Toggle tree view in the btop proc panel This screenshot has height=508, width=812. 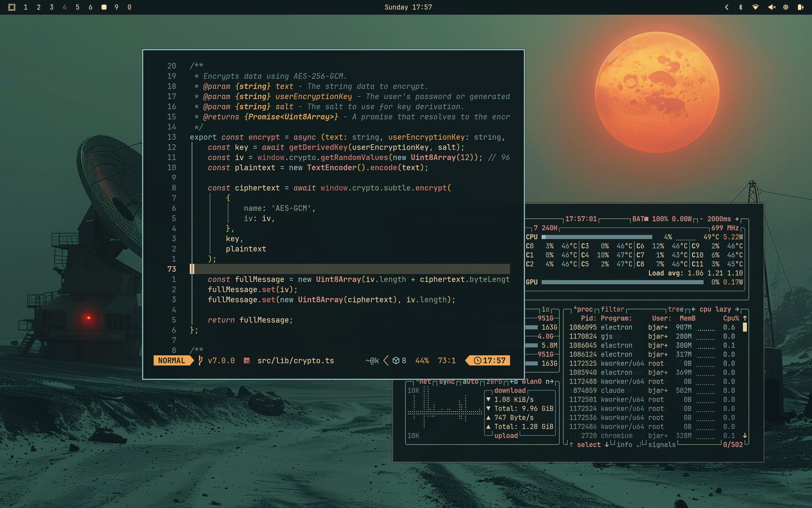676,309
